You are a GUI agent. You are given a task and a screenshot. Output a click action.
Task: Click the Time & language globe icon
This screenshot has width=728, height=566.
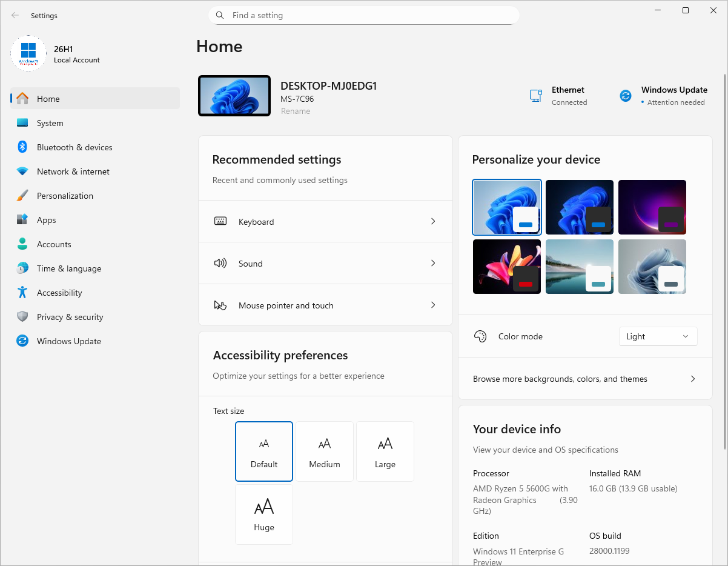click(x=22, y=268)
